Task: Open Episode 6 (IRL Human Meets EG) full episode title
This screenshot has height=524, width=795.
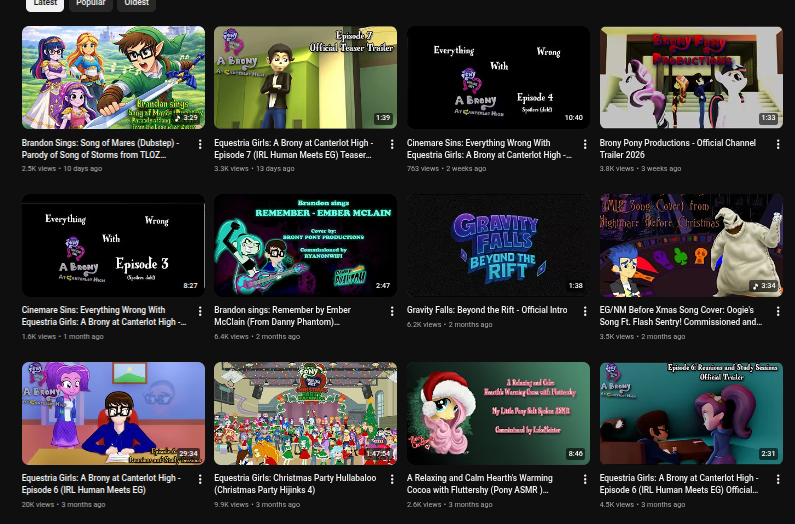Action: click(101, 483)
